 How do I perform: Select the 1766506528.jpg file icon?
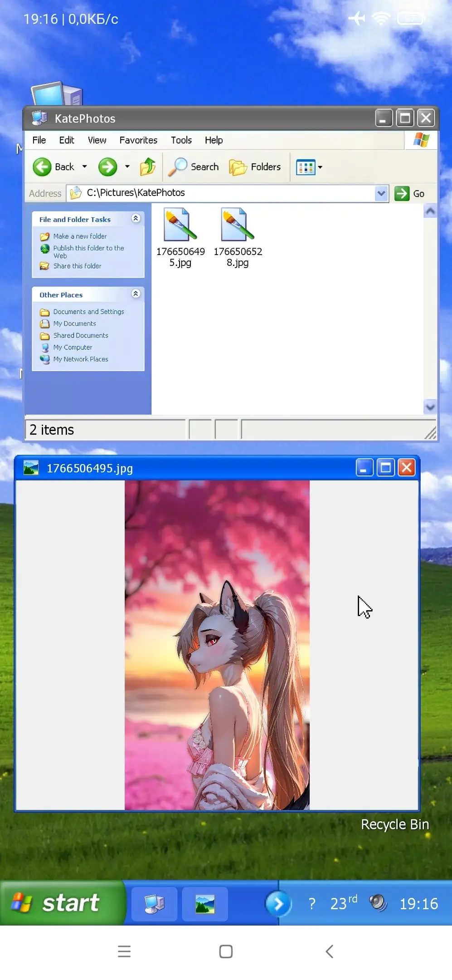point(237,225)
